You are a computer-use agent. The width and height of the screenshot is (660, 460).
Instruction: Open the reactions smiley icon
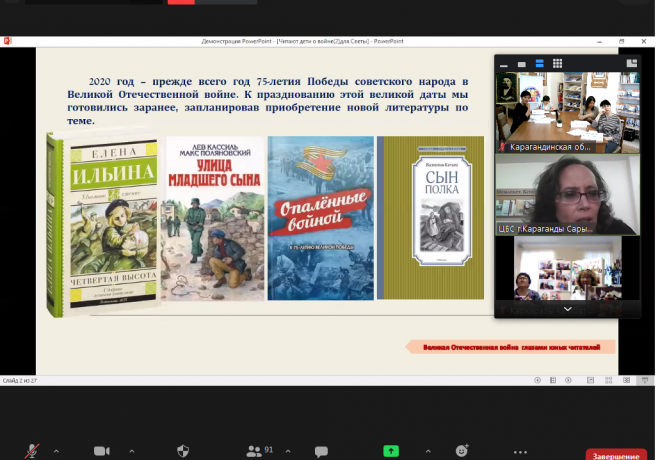461,451
